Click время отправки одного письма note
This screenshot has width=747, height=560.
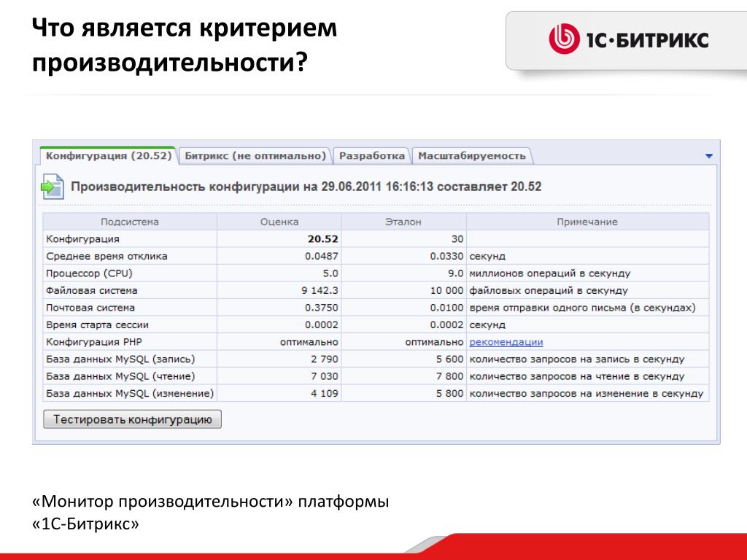[x=583, y=308]
